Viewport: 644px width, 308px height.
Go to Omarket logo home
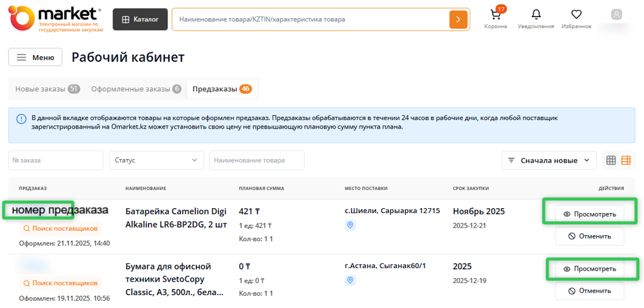(x=55, y=18)
